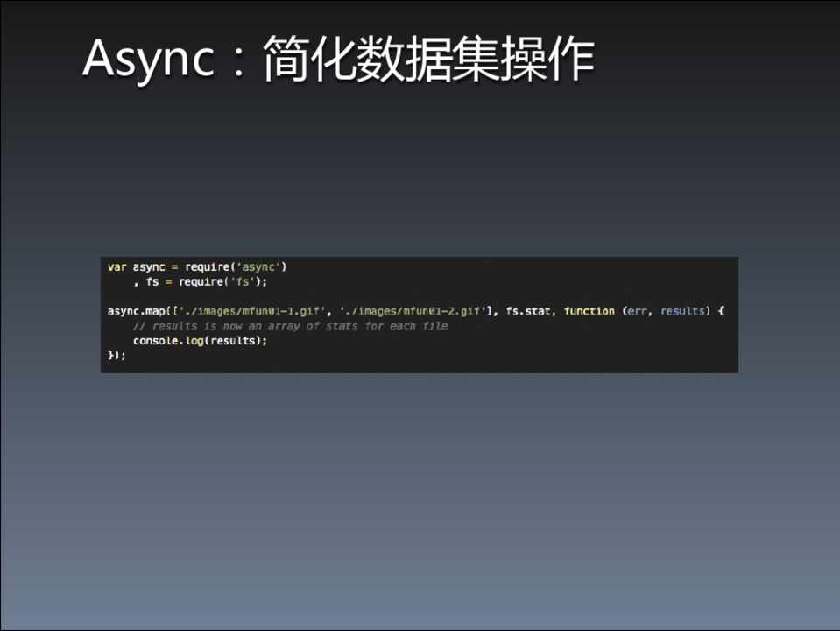The height and width of the screenshot is (631, 840).
Task: Select the Chinese text 简化数据集操作 in title
Action: (428, 60)
